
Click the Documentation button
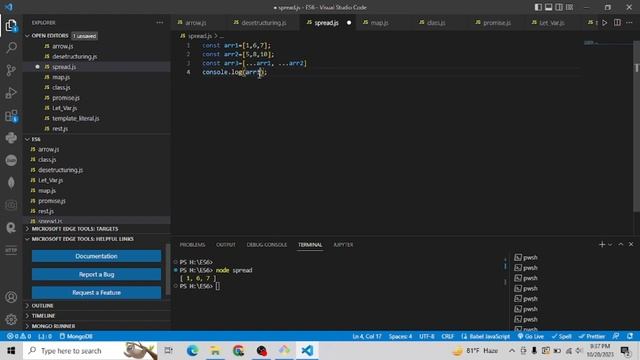[x=96, y=256]
